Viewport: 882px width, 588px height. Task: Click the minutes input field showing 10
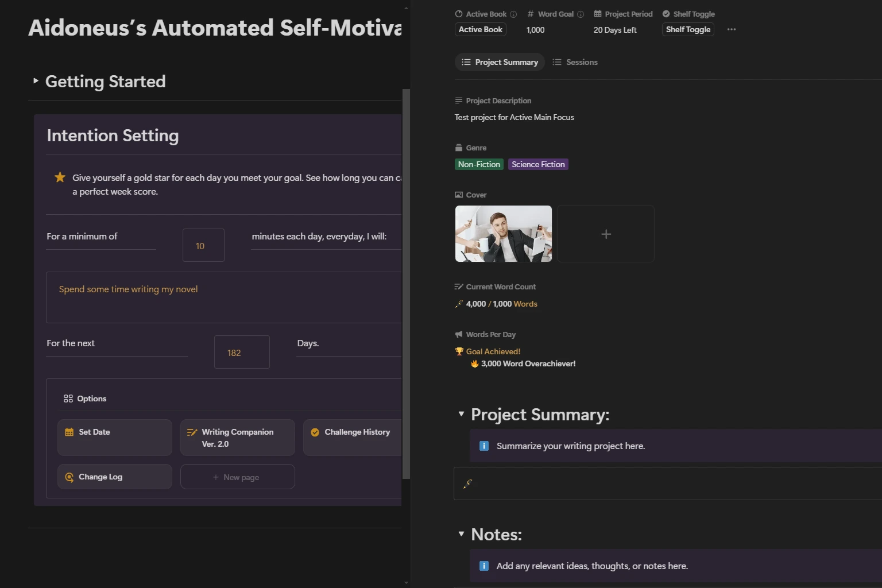[x=203, y=246]
